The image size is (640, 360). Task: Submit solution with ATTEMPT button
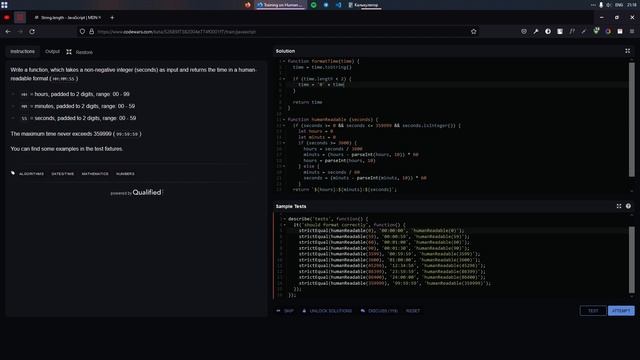[x=621, y=311]
